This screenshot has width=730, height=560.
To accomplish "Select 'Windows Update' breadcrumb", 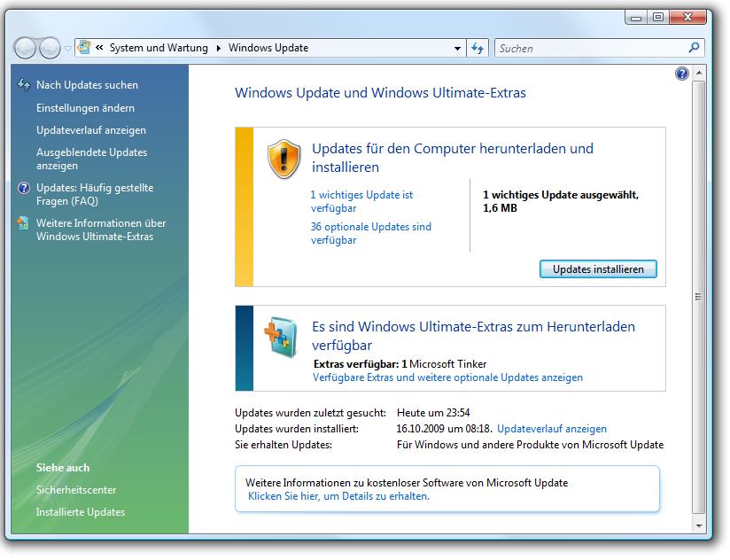I will tap(268, 48).
